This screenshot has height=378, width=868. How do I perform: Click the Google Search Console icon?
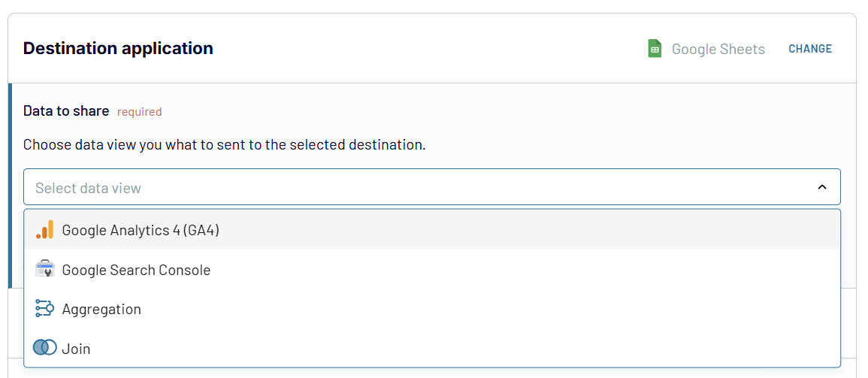45,269
